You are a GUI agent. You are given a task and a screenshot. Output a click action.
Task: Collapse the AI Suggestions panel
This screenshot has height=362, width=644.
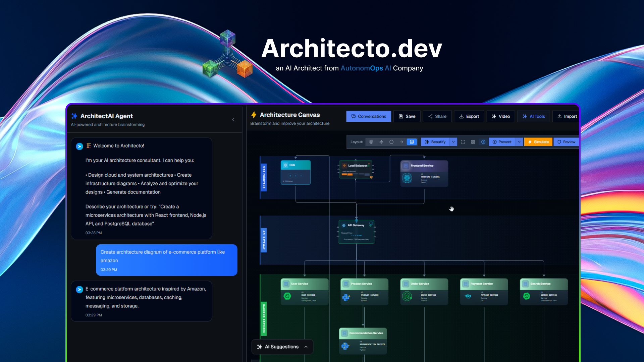click(x=306, y=347)
